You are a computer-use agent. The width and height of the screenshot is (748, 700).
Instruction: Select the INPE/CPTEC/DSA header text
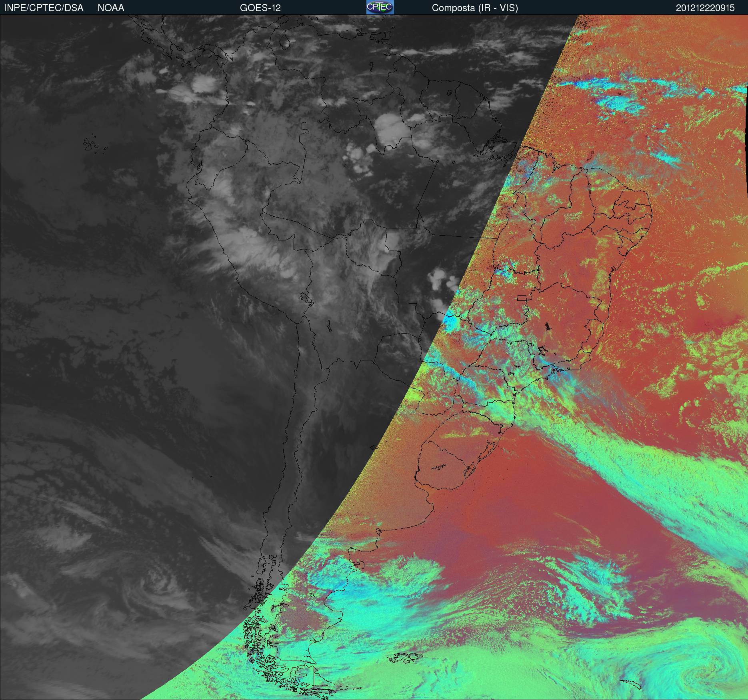[x=44, y=8]
